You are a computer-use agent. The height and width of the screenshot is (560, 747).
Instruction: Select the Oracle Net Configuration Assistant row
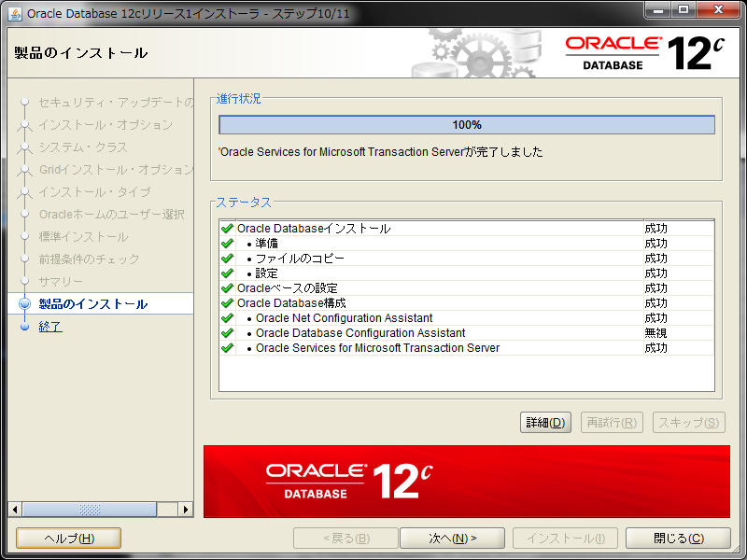click(x=467, y=317)
